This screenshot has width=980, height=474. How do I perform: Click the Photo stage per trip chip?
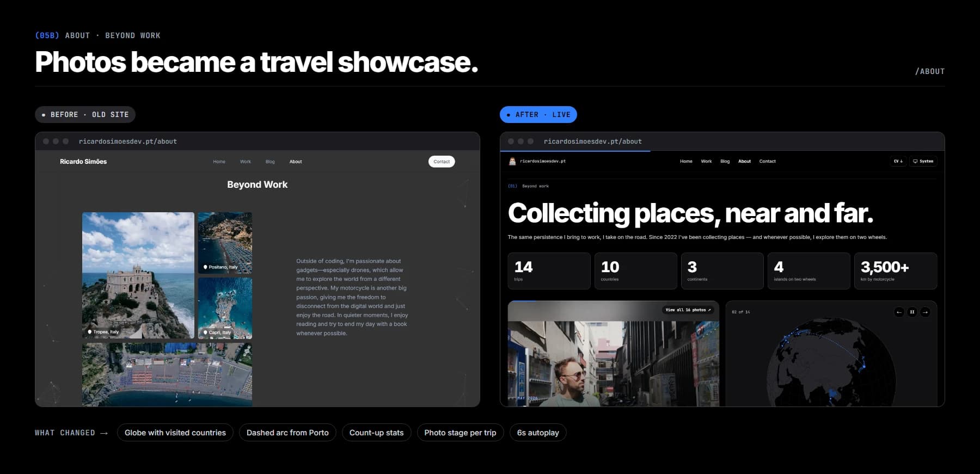tap(460, 433)
